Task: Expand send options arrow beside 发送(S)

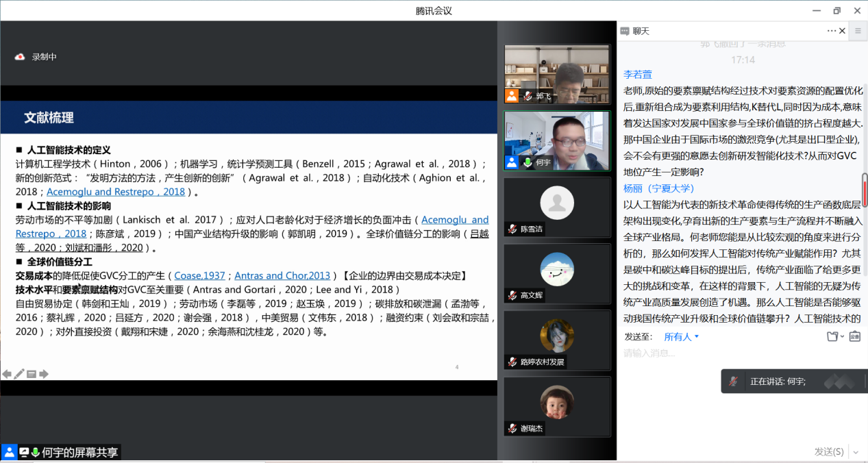Action: tap(855, 452)
